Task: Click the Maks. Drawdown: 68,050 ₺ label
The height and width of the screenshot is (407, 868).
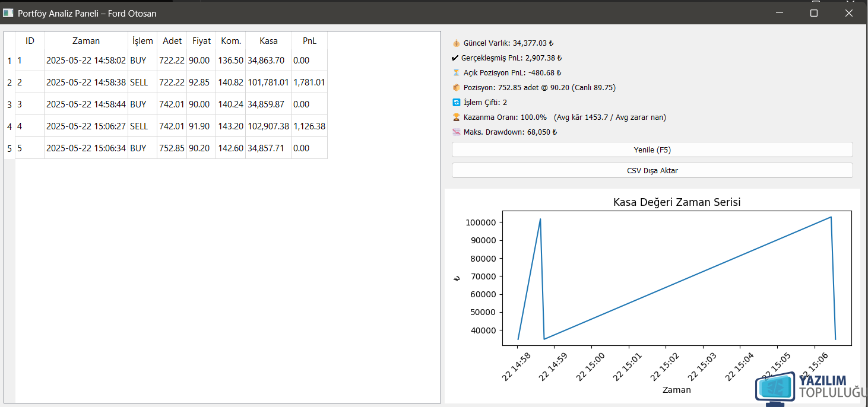Action: (510, 132)
